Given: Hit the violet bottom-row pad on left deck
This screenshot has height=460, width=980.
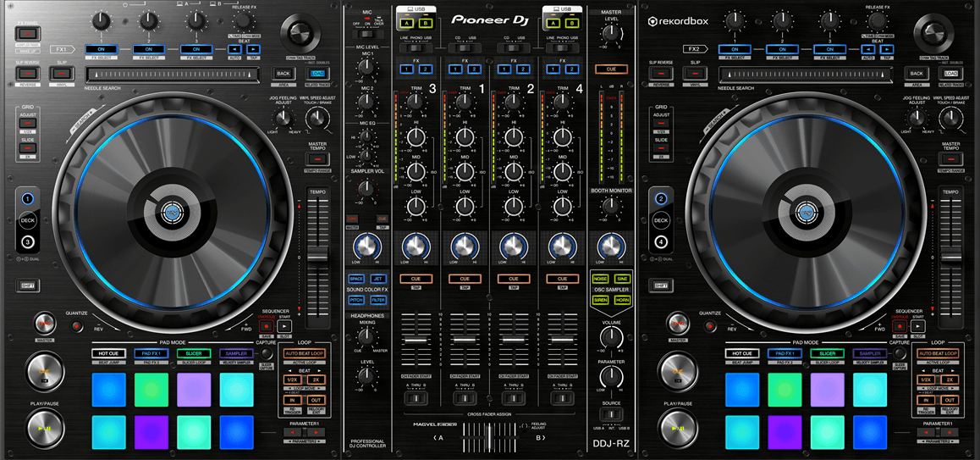Looking at the screenshot, I should pos(151,432).
